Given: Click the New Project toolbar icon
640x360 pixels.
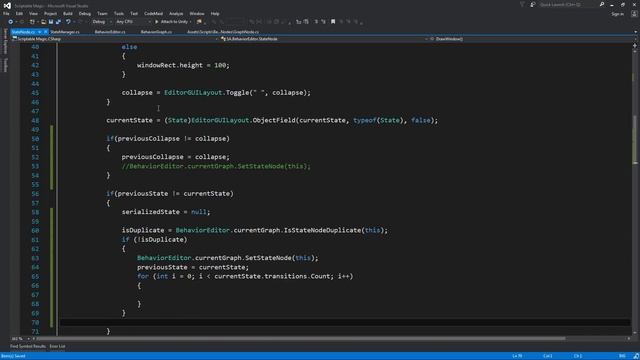Looking at the screenshot, I should (32, 22).
